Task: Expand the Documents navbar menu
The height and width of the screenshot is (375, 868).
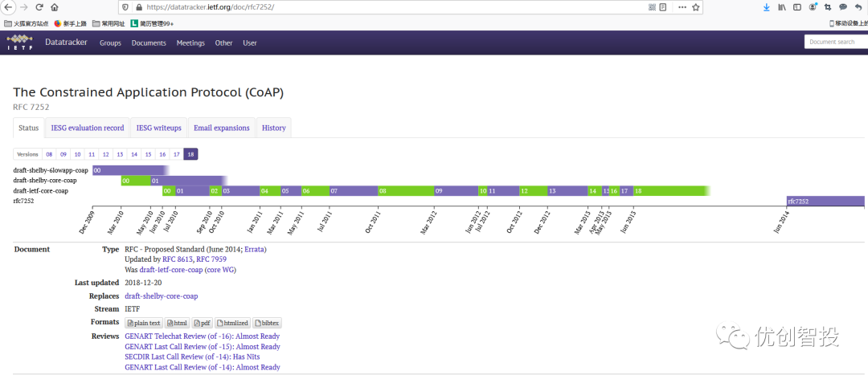Action: (x=149, y=43)
